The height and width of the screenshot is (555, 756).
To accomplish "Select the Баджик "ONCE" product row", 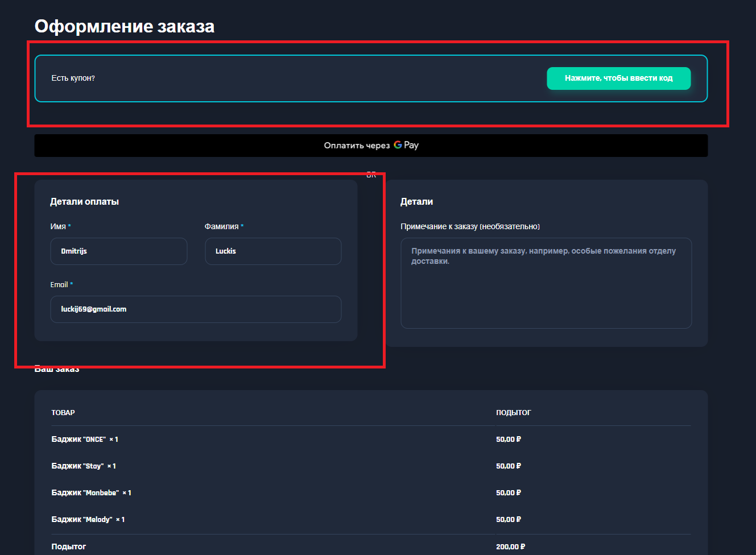I will click(85, 440).
